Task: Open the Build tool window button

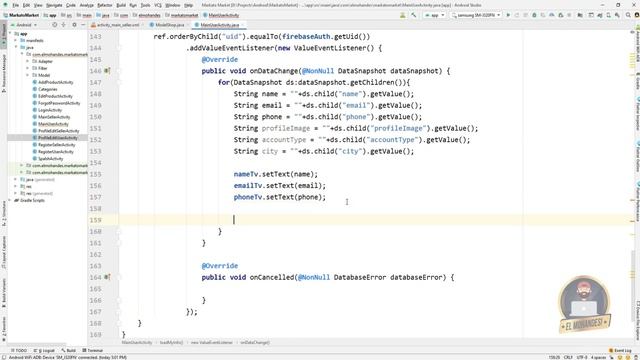Action: click(69, 350)
